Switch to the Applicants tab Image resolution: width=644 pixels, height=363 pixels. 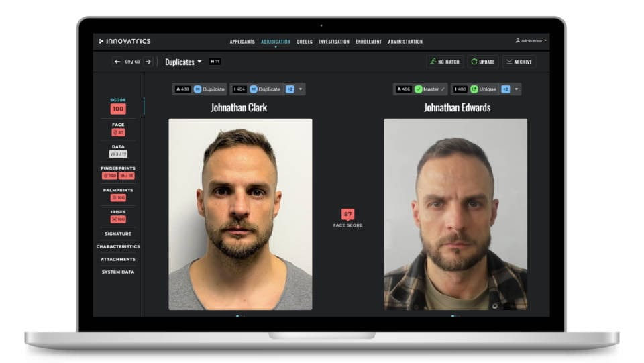coord(242,42)
